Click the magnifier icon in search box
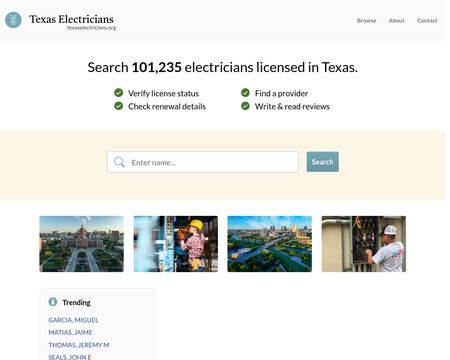 click(x=119, y=162)
